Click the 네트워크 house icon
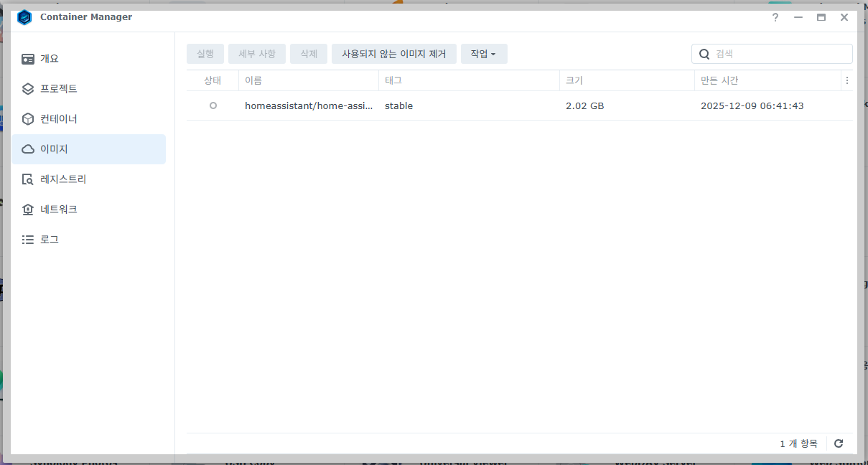868x465 pixels. click(x=28, y=210)
